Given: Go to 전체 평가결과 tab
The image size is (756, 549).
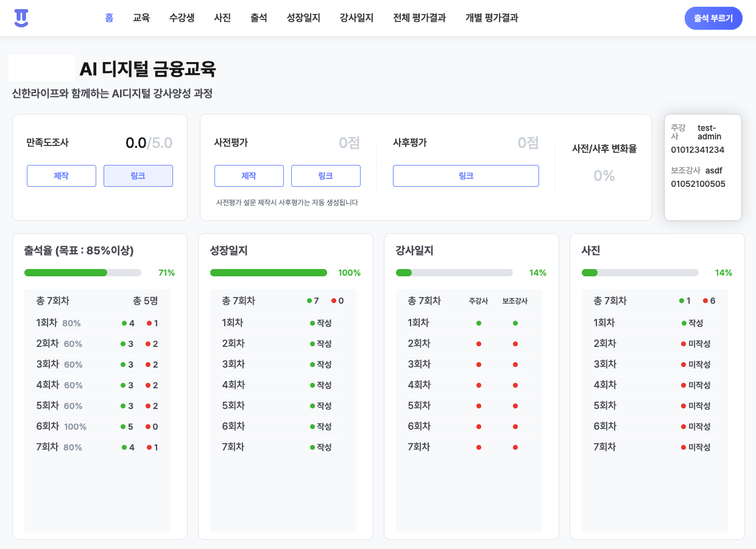Looking at the screenshot, I should click(x=419, y=18).
